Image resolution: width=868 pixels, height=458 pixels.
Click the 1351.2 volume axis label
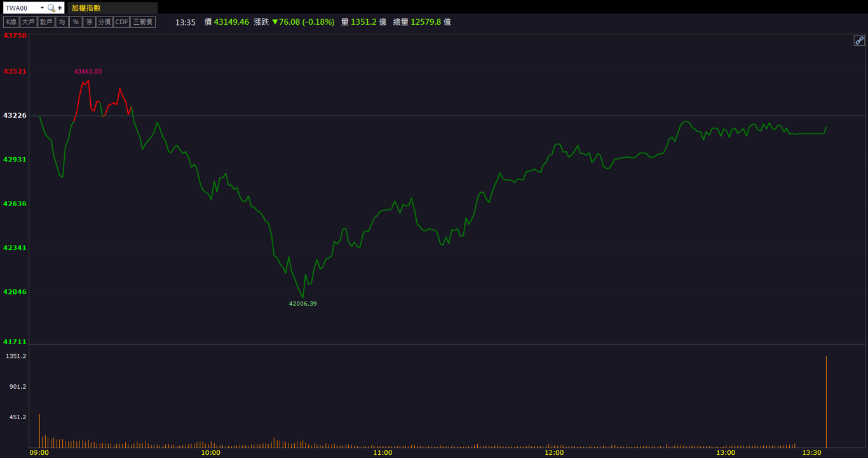16,356
